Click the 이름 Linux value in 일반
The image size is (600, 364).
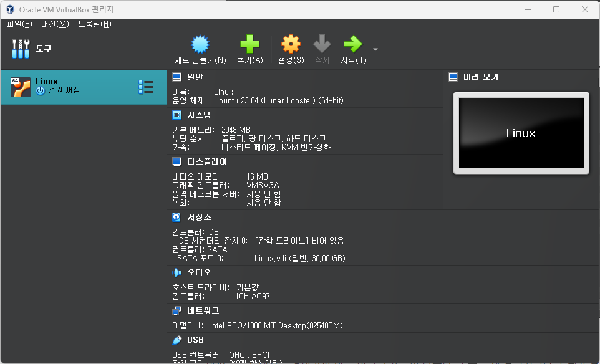pyautogui.click(x=223, y=92)
